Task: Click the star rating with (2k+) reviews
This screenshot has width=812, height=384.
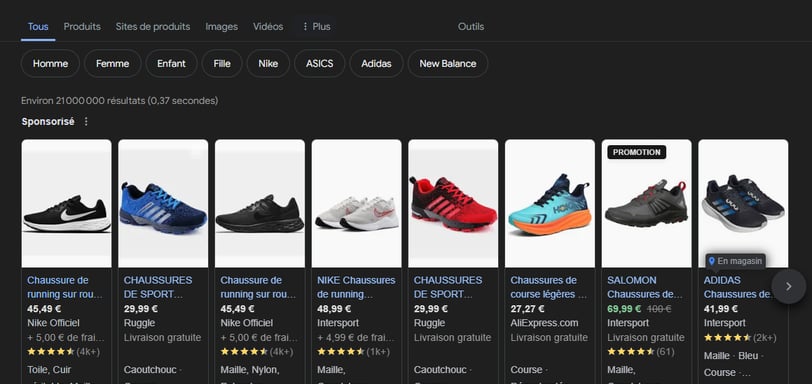Action: [740, 338]
